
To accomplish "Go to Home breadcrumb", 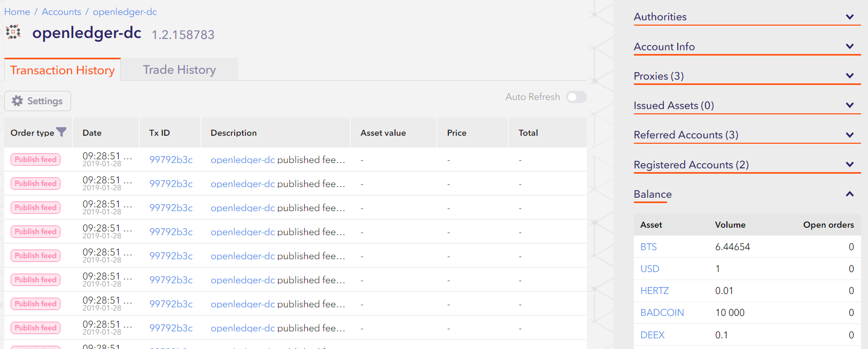I will (x=17, y=12).
